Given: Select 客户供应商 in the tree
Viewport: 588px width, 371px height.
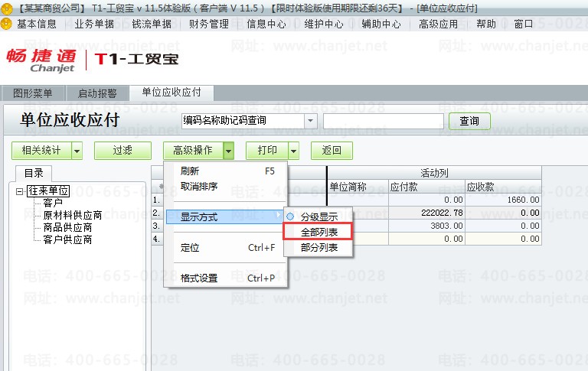Looking at the screenshot, I should pyautogui.click(x=67, y=240).
